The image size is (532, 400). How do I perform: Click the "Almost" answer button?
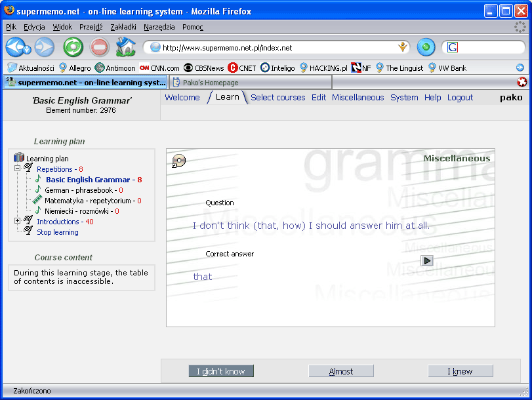click(x=341, y=372)
